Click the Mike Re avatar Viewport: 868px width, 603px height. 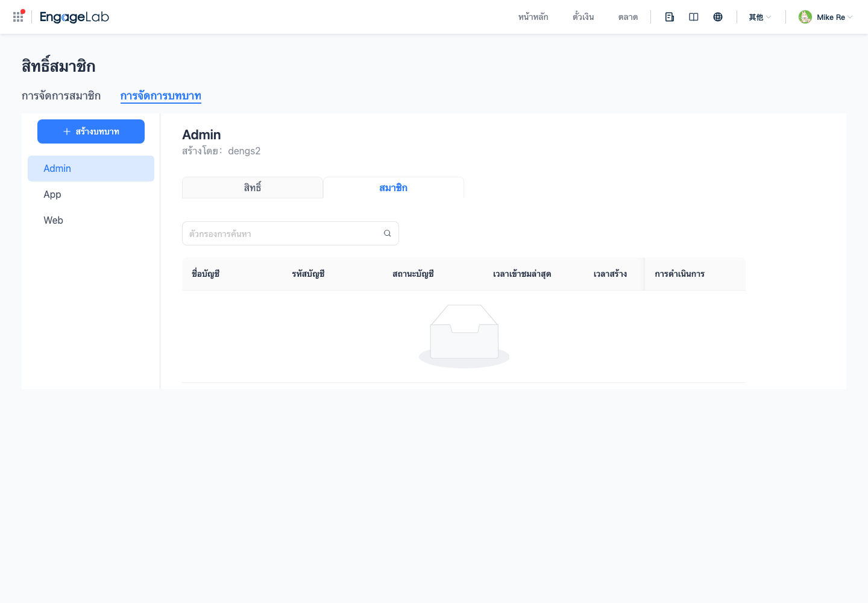coord(805,17)
